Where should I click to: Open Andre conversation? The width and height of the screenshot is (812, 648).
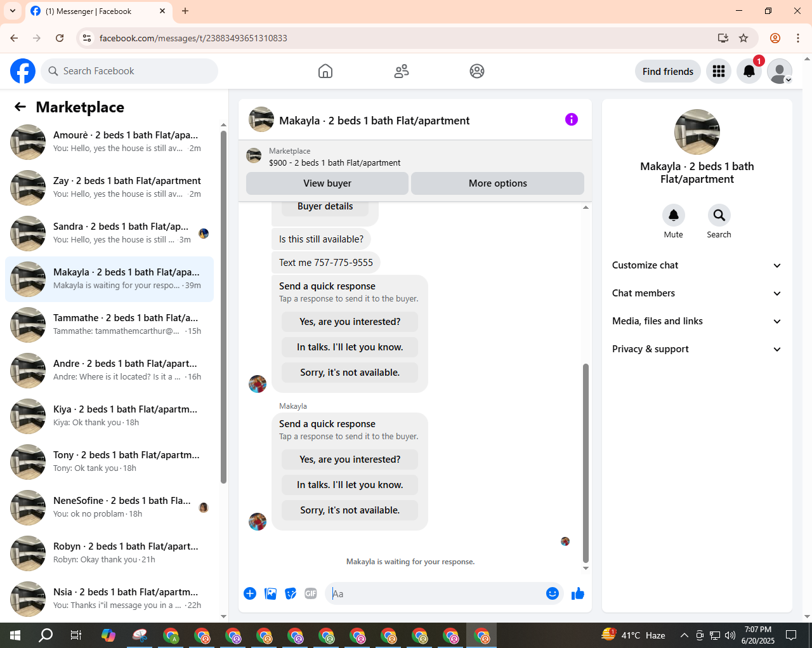click(x=109, y=371)
